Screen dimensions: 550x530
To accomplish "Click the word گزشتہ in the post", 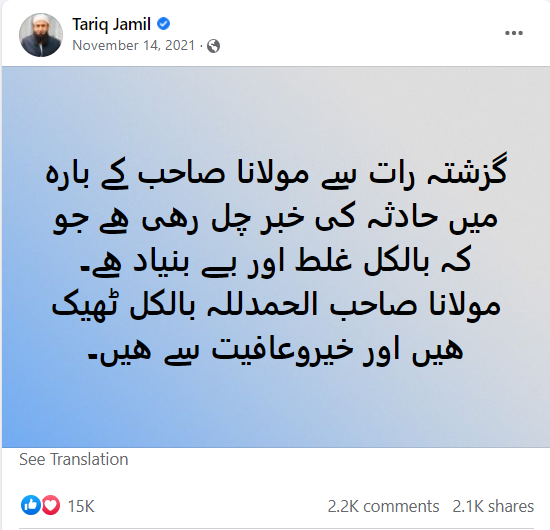I will 467,172.
